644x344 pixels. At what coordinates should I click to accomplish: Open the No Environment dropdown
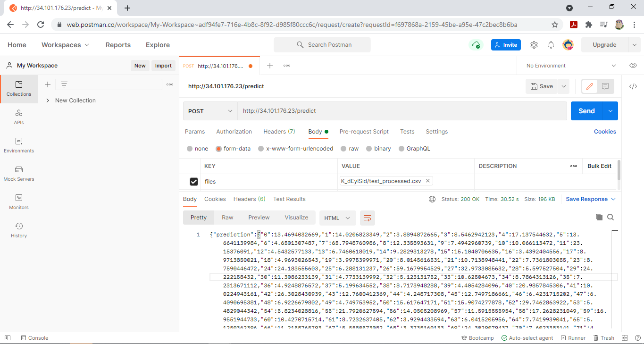571,66
